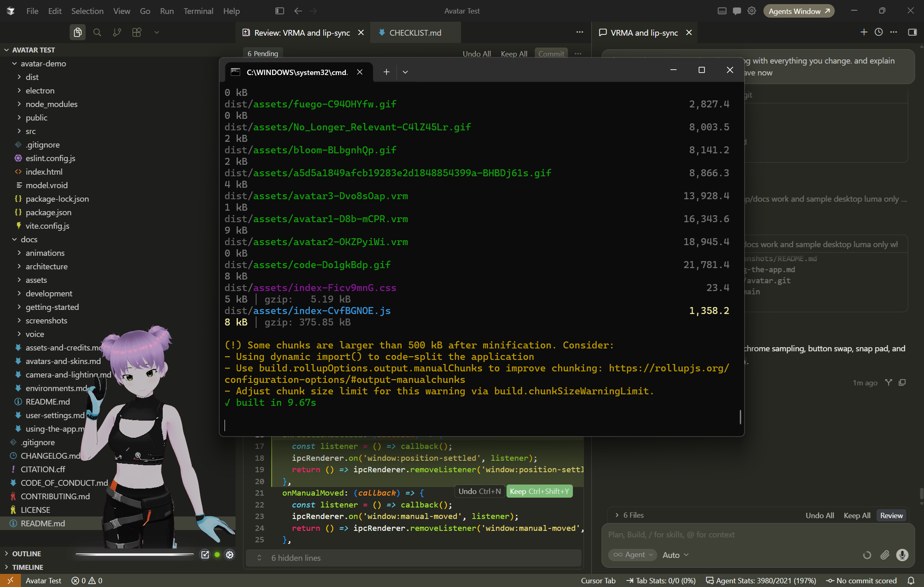This screenshot has width=924, height=587.
Task: Open the Agent mode dropdown
Action: [x=633, y=555]
